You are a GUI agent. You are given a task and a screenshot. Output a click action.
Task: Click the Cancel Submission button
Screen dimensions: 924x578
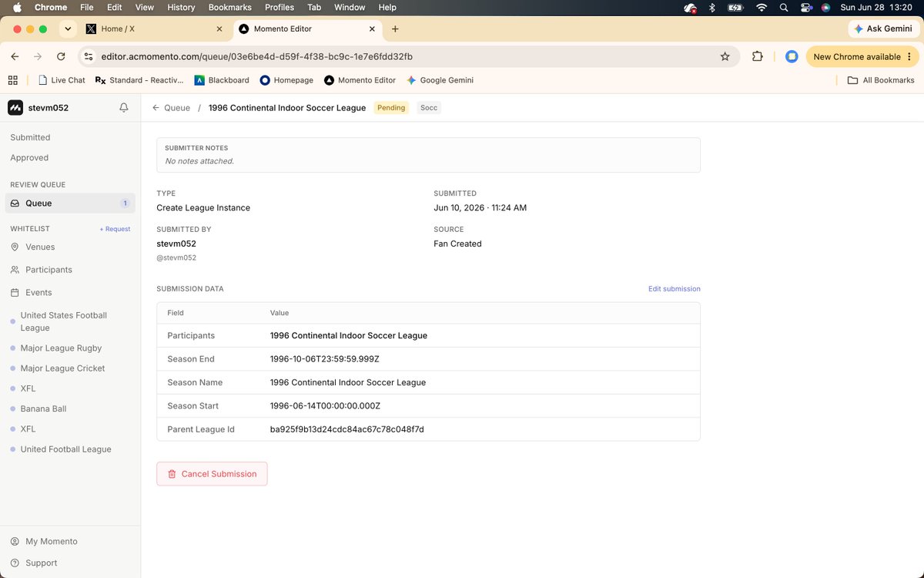(212, 474)
